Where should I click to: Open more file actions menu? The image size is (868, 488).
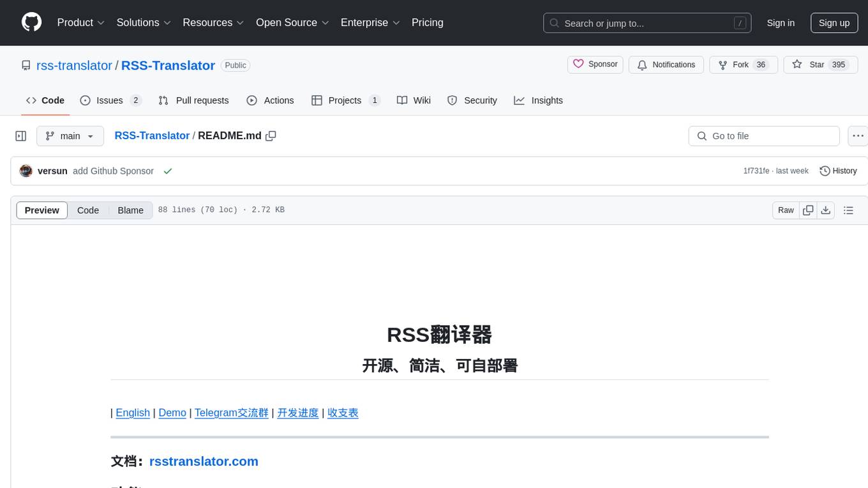(858, 136)
